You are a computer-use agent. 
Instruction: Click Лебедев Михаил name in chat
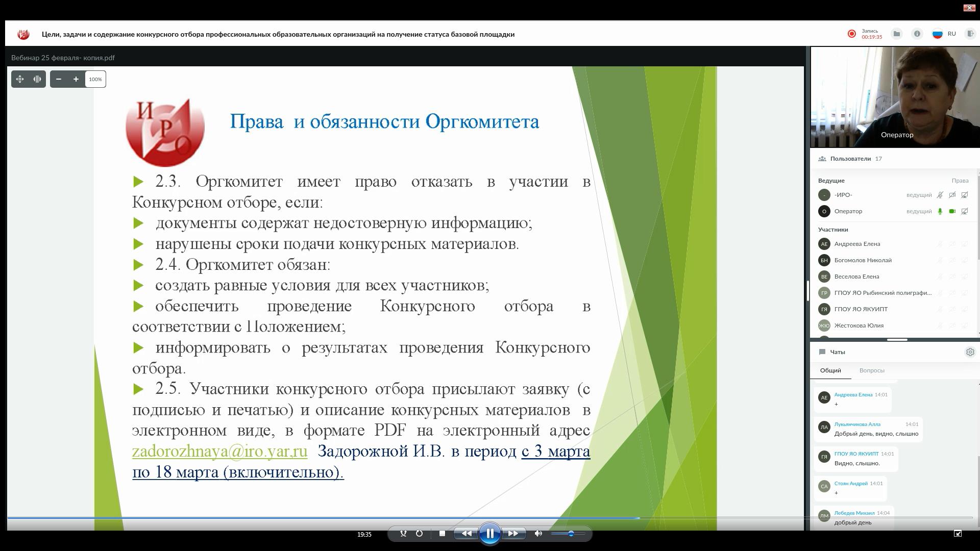(854, 513)
